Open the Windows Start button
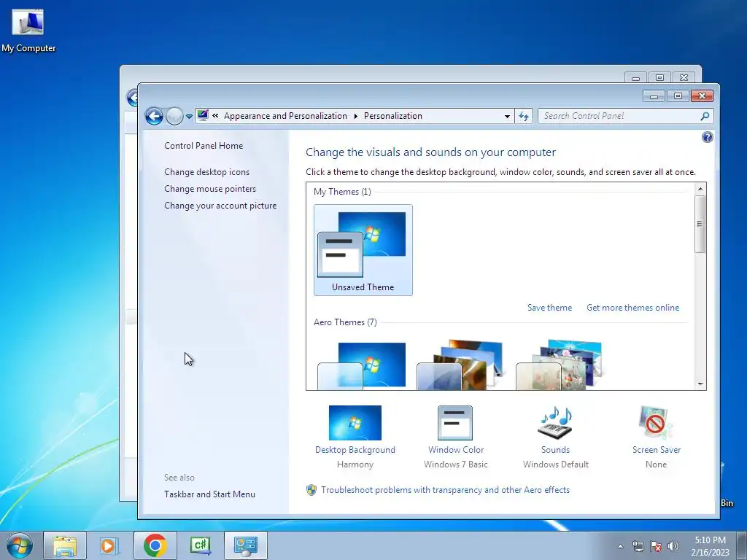Viewport: 747px width, 560px height. tap(20, 545)
